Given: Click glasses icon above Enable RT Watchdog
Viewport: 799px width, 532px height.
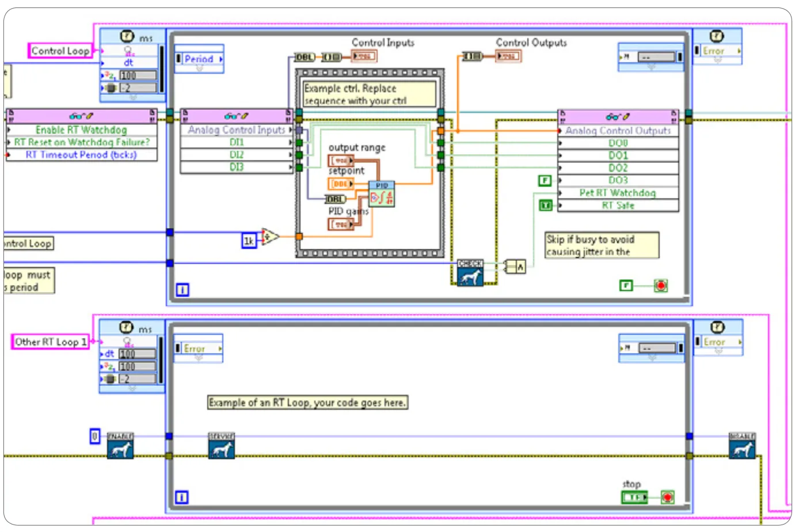Looking at the screenshot, I should click(81, 116).
